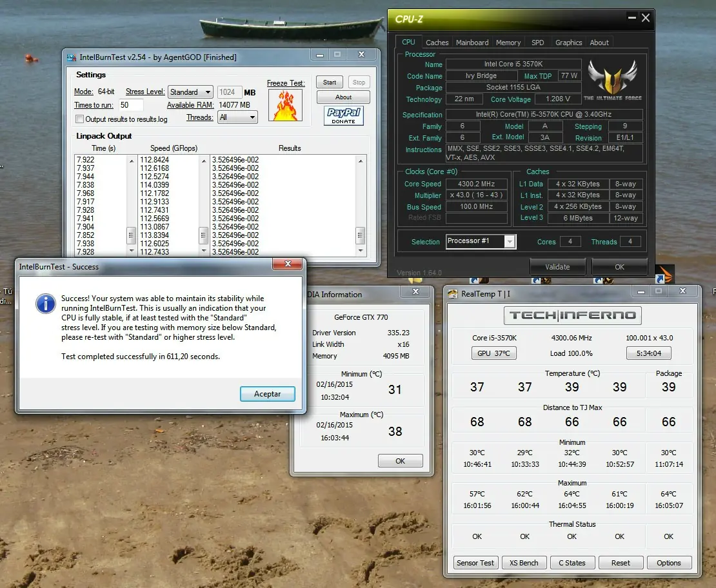Click the disabled 1024 MB memory field
Viewport: 716px width, 588px height.
pos(229,92)
